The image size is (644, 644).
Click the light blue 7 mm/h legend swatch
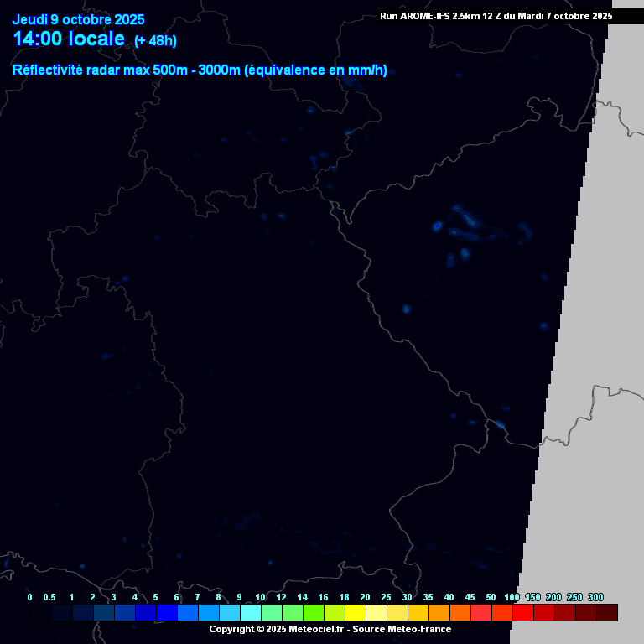[209, 613]
